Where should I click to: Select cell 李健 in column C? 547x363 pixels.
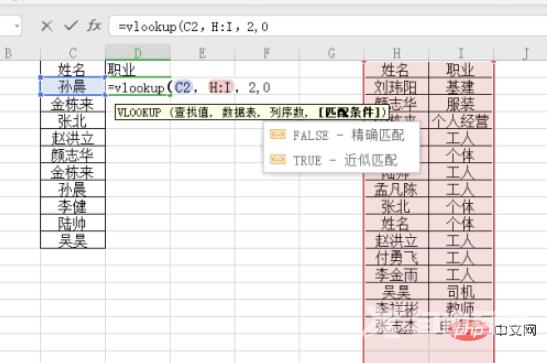(x=73, y=206)
